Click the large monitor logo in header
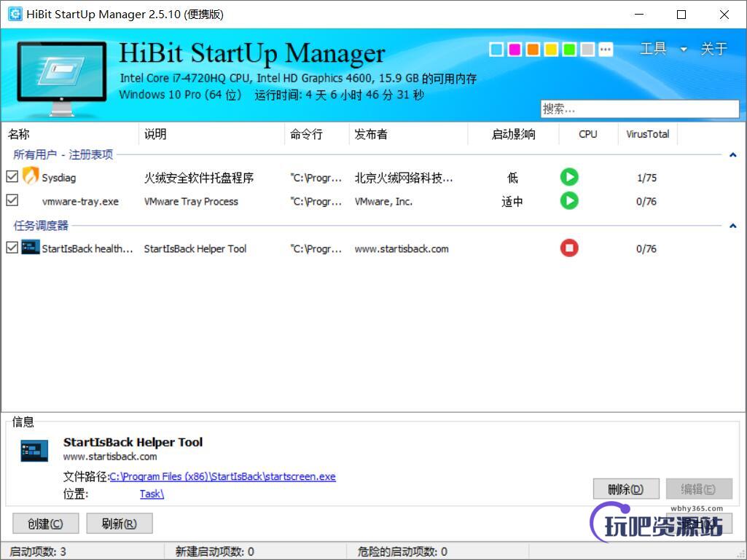747x560 pixels. coord(62,78)
